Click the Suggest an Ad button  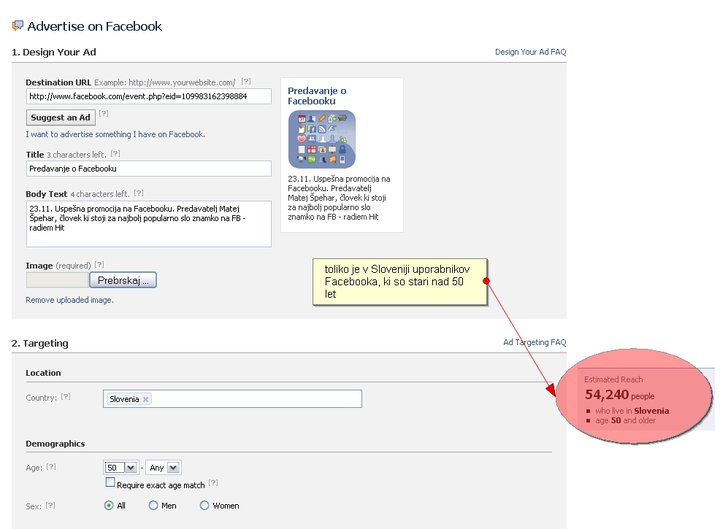click(x=61, y=118)
